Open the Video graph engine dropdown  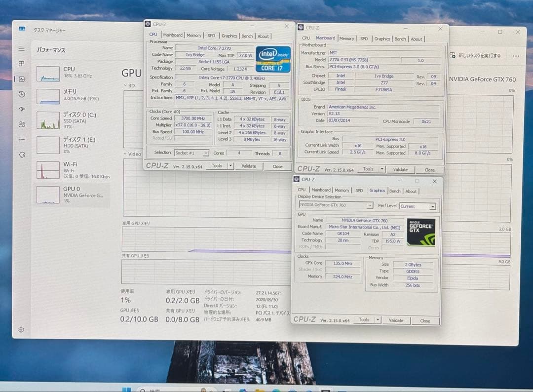coord(132,154)
